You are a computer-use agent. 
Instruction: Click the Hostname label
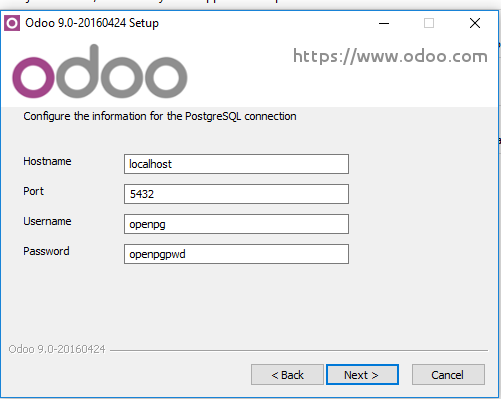point(47,161)
